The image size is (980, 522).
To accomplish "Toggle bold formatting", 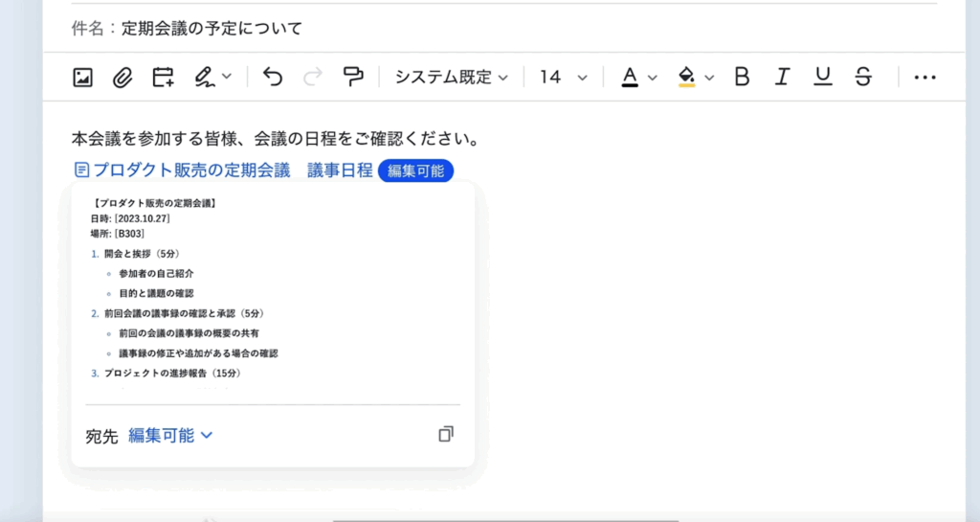I will 742,78.
